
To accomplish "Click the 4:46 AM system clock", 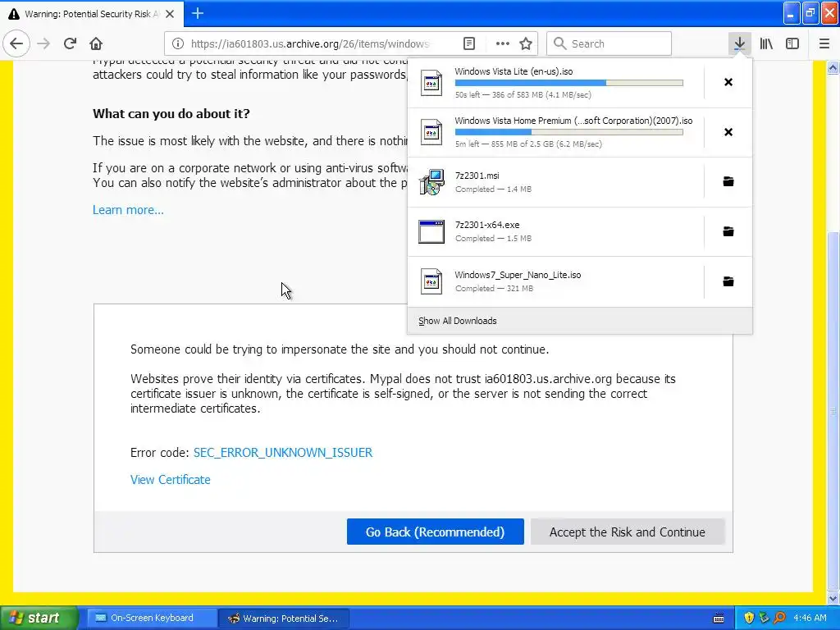I will click(x=810, y=618).
